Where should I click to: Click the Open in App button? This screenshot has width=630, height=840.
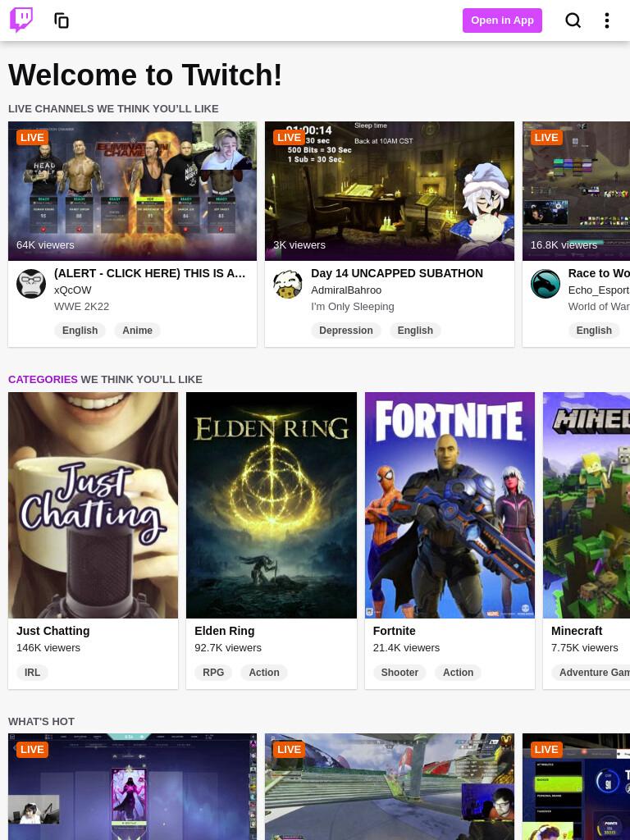coord(502,21)
